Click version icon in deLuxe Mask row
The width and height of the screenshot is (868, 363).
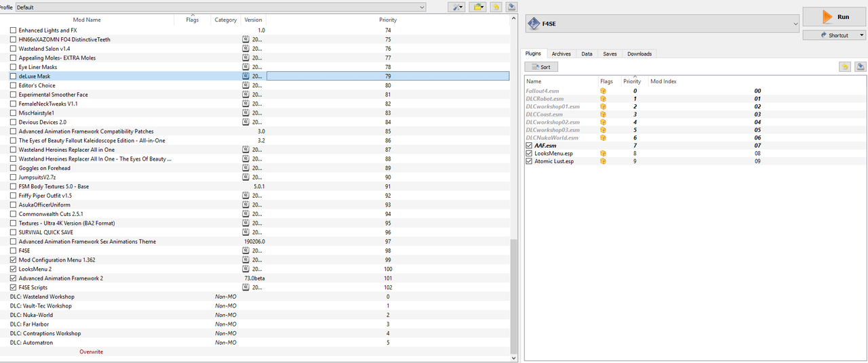click(246, 77)
